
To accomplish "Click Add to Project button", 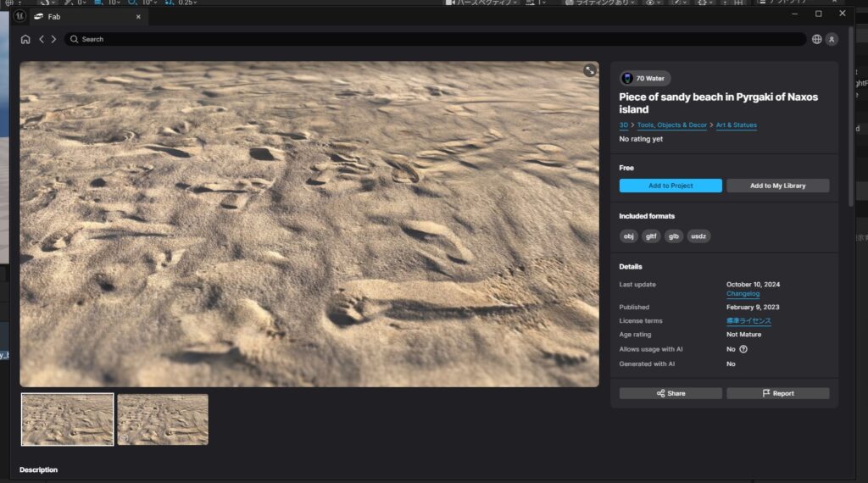I will pyautogui.click(x=670, y=186).
